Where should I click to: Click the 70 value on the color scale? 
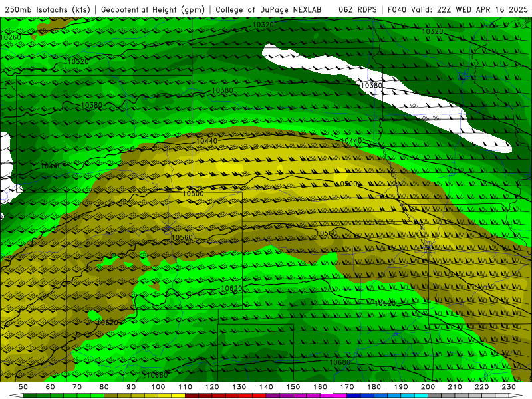(77, 387)
